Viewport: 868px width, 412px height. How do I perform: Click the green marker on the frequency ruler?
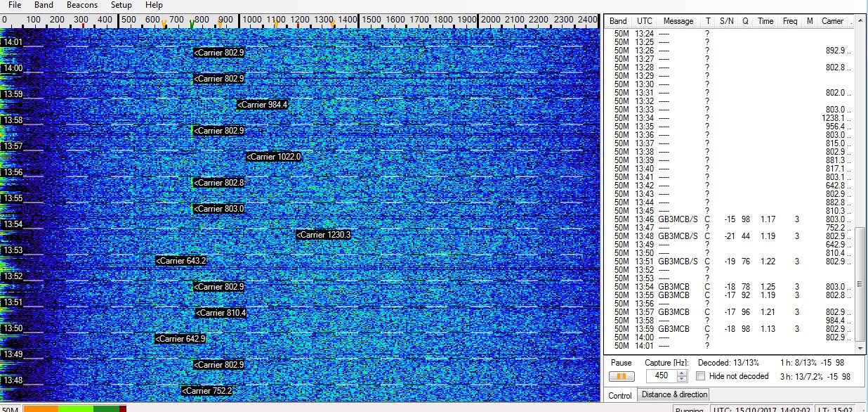tap(192, 24)
